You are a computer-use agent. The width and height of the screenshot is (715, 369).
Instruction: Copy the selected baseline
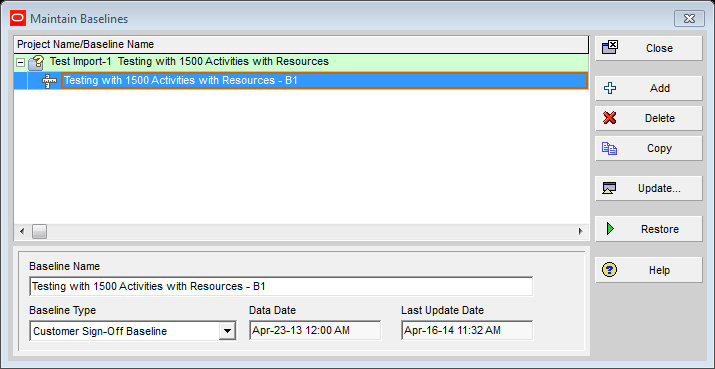tap(648, 148)
